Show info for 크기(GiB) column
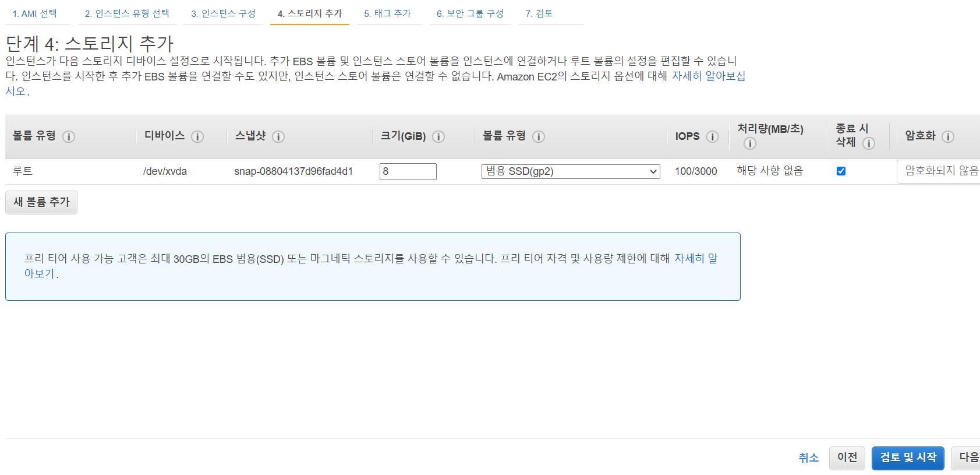 pyautogui.click(x=438, y=137)
